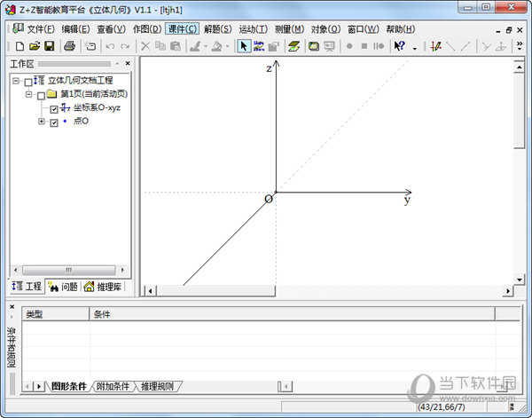The height and width of the screenshot is (418, 532).
Task: Click the context help arrow-question icon
Action: pyautogui.click(x=399, y=46)
